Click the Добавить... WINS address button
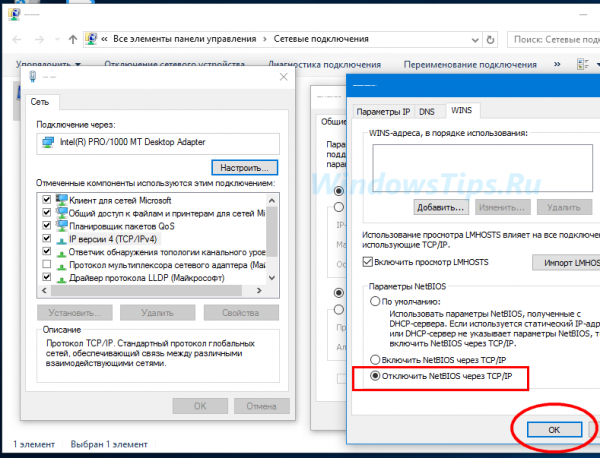 (x=441, y=207)
